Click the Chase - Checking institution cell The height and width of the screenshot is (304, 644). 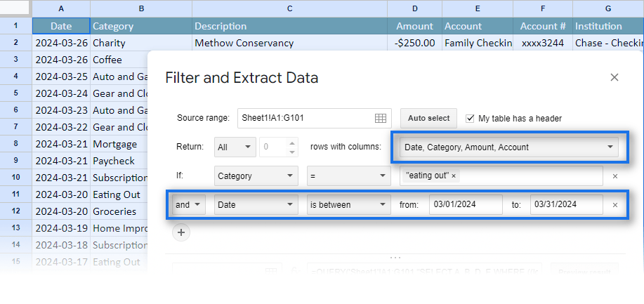608,43
